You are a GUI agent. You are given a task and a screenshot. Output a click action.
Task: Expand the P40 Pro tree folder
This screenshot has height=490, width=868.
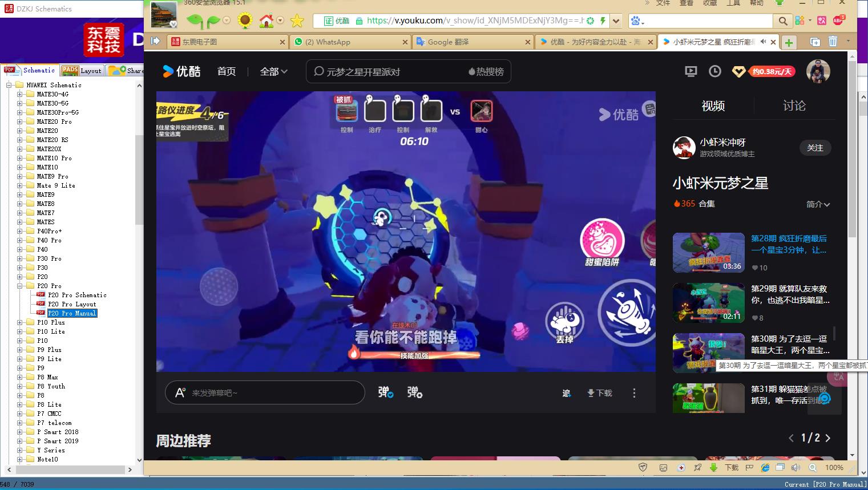click(x=20, y=240)
